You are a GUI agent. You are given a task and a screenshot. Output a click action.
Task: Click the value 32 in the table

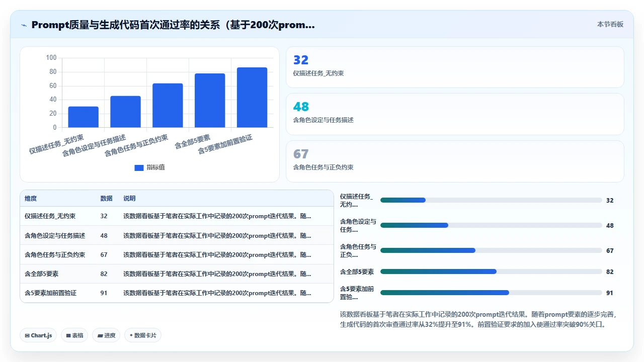pos(104,216)
